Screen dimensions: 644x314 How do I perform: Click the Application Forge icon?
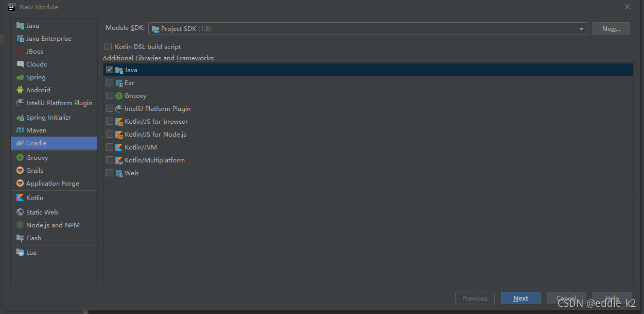point(20,184)
